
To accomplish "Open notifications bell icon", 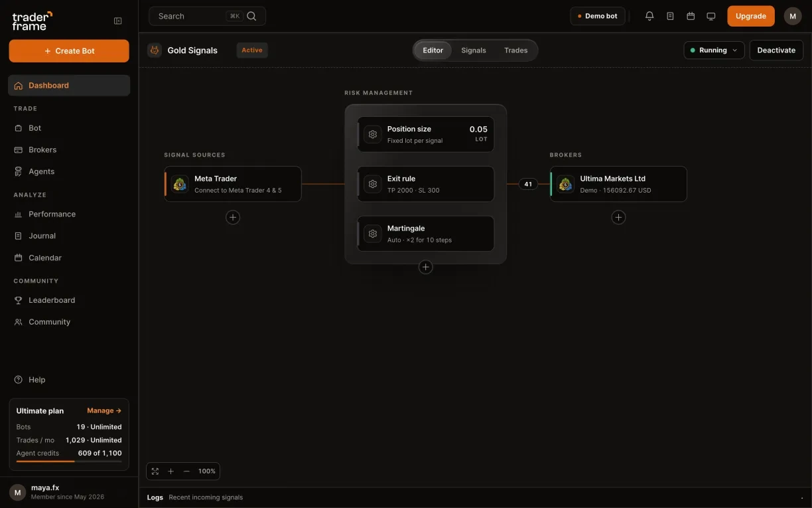I will (649, 16).
